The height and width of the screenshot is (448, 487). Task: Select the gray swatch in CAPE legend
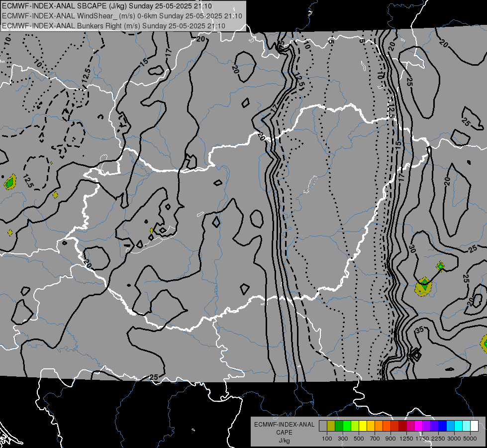[x=323, y=426]
